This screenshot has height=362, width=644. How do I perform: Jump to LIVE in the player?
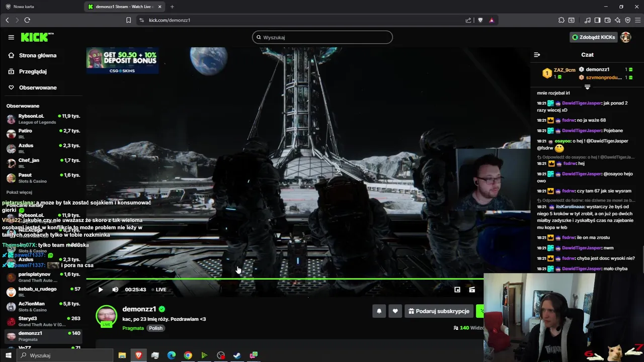tap(158, 290)
